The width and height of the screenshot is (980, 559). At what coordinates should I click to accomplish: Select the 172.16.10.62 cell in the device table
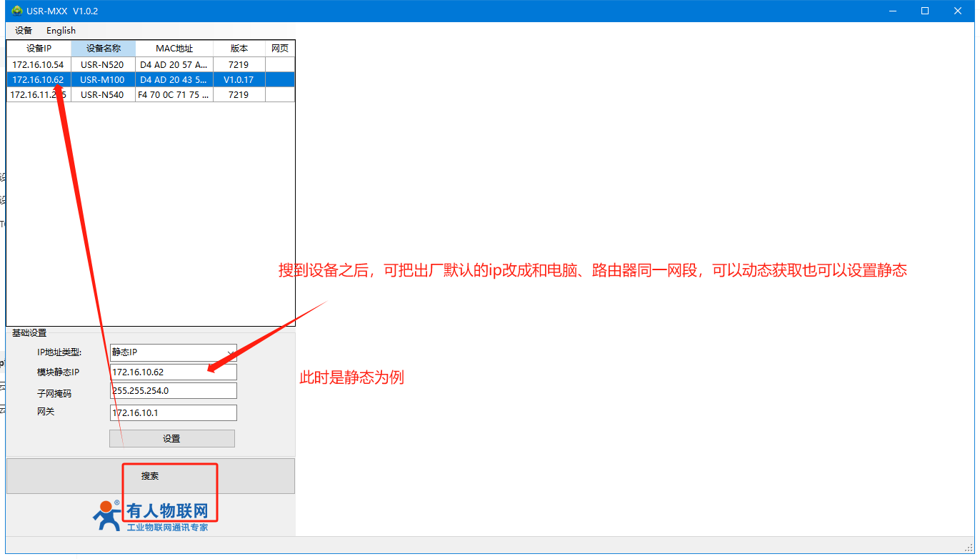point(38,80)
